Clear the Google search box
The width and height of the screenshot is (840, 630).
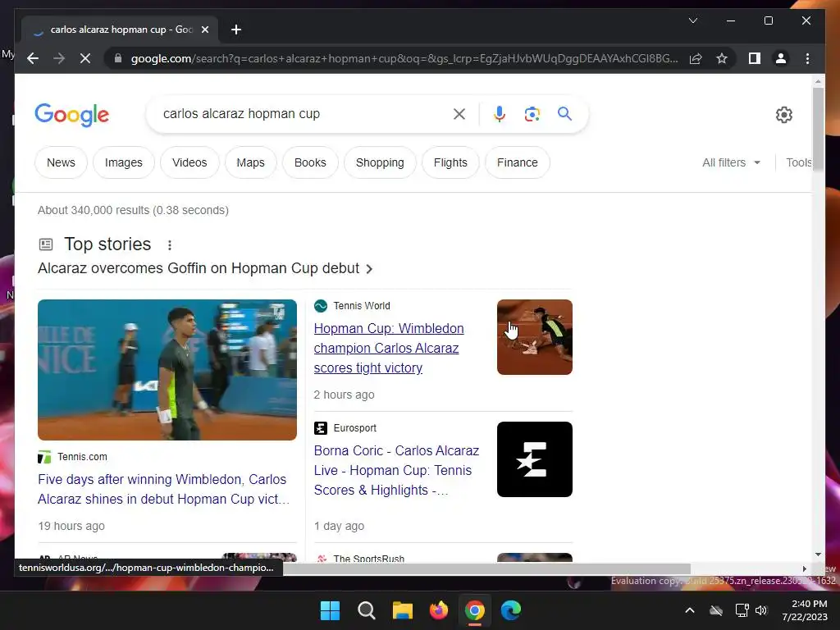[x=459, y=113]
